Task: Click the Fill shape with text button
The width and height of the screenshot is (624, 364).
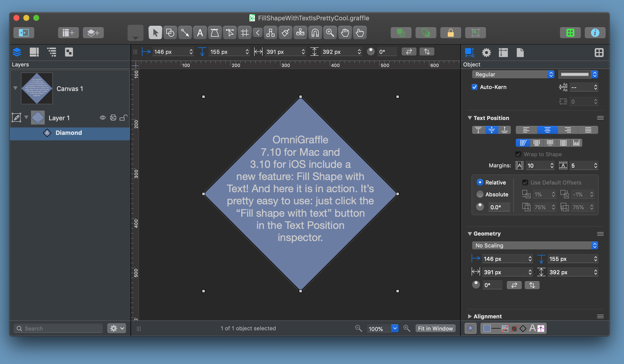Action: coord(523,143)
